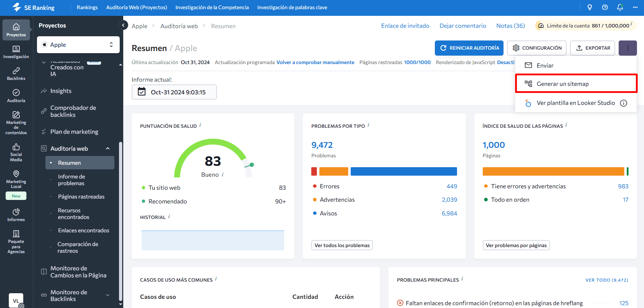
Task: Click info icon next to Bueno
Action: click(223, 175)
